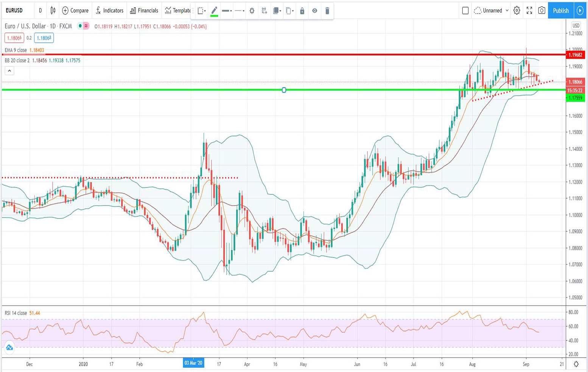The image size is (588, 372).
Task: Open the candlestick chart style selector
Action: coord(53,11)
